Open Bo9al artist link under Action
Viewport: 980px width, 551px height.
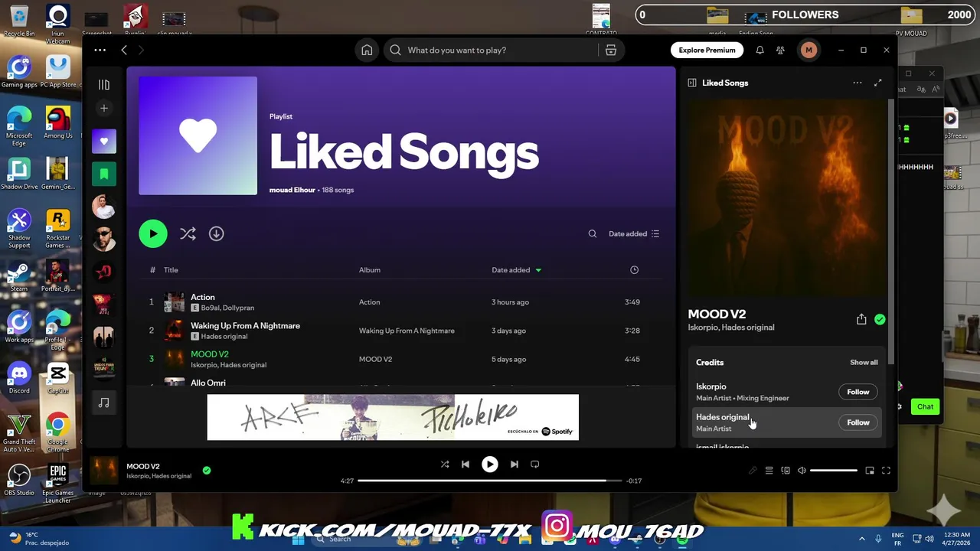coord(212,308)
